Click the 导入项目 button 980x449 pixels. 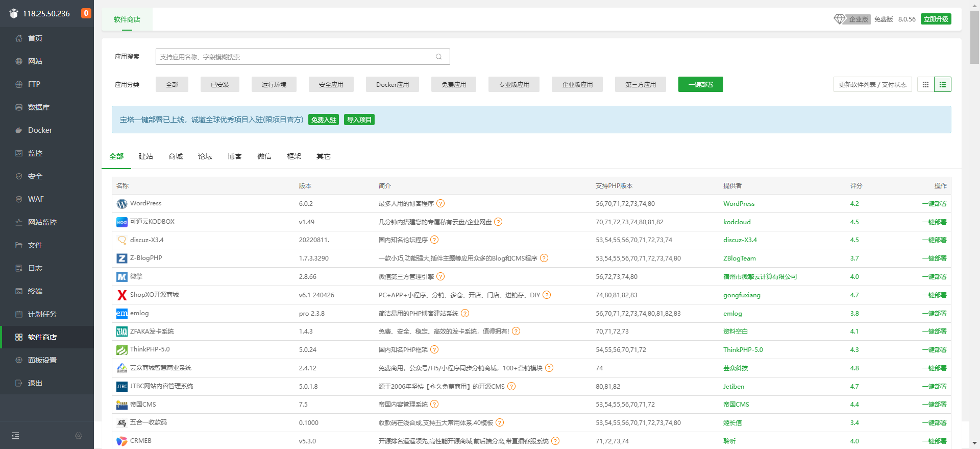(359, 120)
